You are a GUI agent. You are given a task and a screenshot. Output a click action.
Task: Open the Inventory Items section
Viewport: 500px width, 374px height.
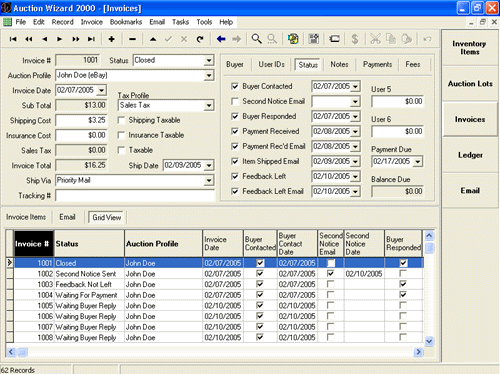470,48
